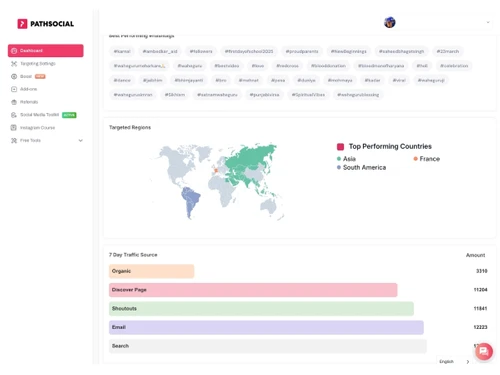Click the #bhimjayanti hashtag

pos(189,80)
